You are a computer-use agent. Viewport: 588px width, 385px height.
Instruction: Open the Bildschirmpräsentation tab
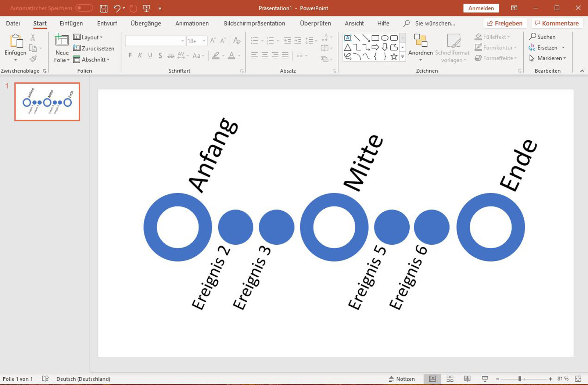point(254,23)
